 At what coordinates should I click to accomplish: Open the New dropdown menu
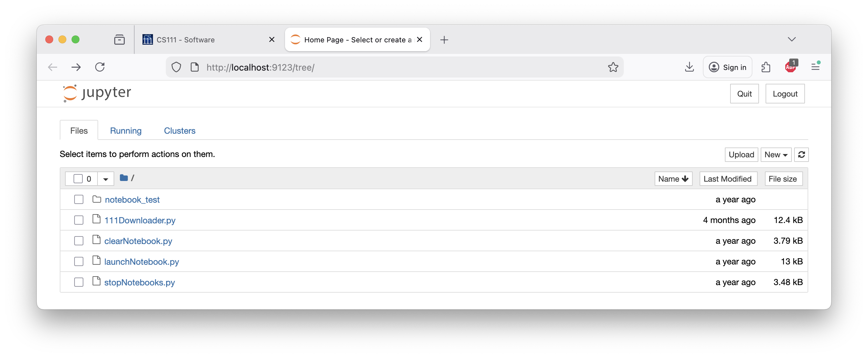pyautogui.click(x=776, y=154)
